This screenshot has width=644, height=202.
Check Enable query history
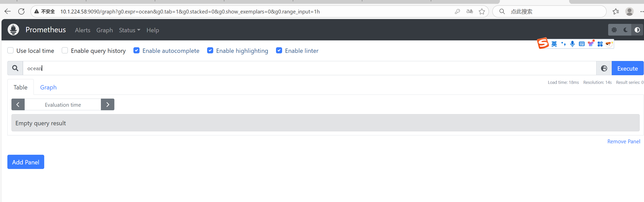pos(65,51)
